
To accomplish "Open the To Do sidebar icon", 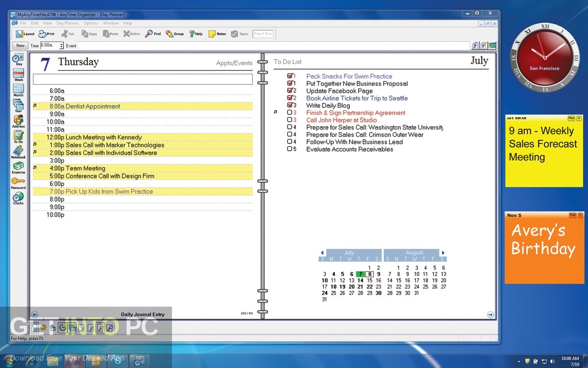I will (x=19, y=136).
